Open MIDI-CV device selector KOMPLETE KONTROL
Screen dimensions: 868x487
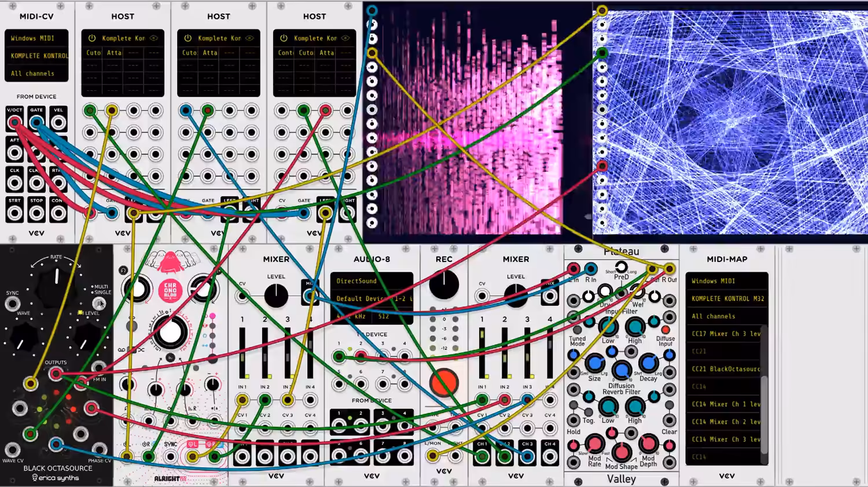click(x=36, y=56)
